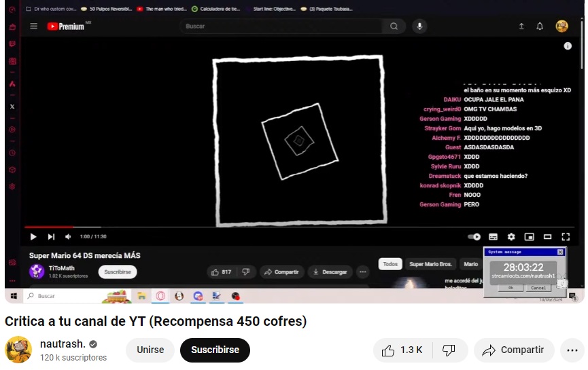The width and height of the screenshot is (588, 370).
Task: Toggle the autoplay switch in the player
Action: pyautogui.click(x=474, y=237)
